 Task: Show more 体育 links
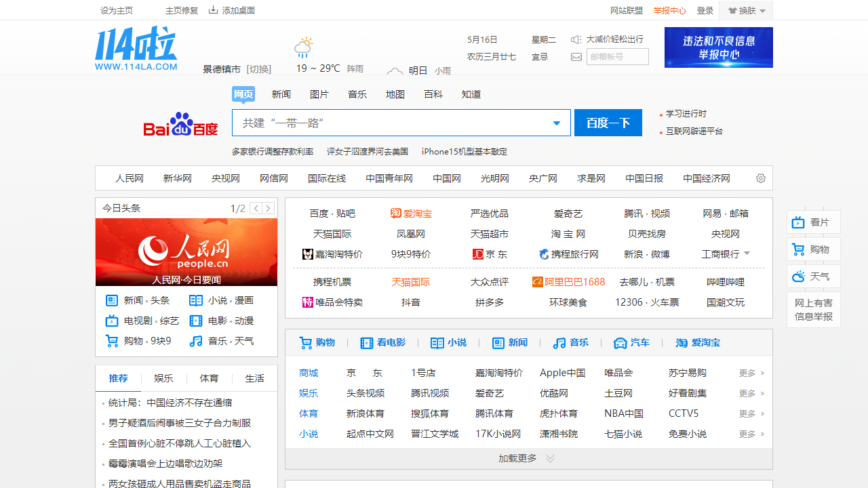point(751,414)
